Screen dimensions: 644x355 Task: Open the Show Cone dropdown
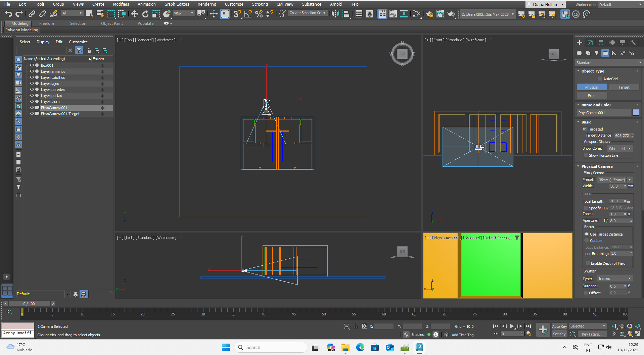(620, 149)
